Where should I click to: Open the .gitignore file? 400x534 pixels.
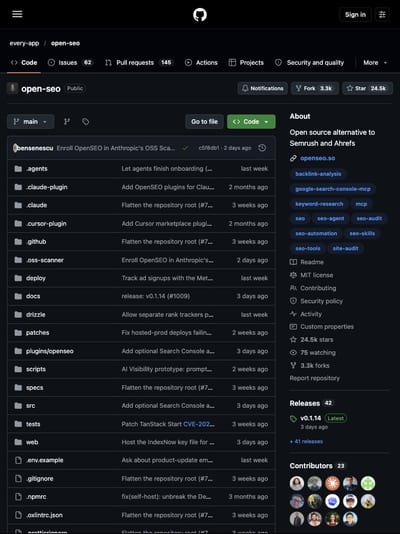[x=39, y=478]
